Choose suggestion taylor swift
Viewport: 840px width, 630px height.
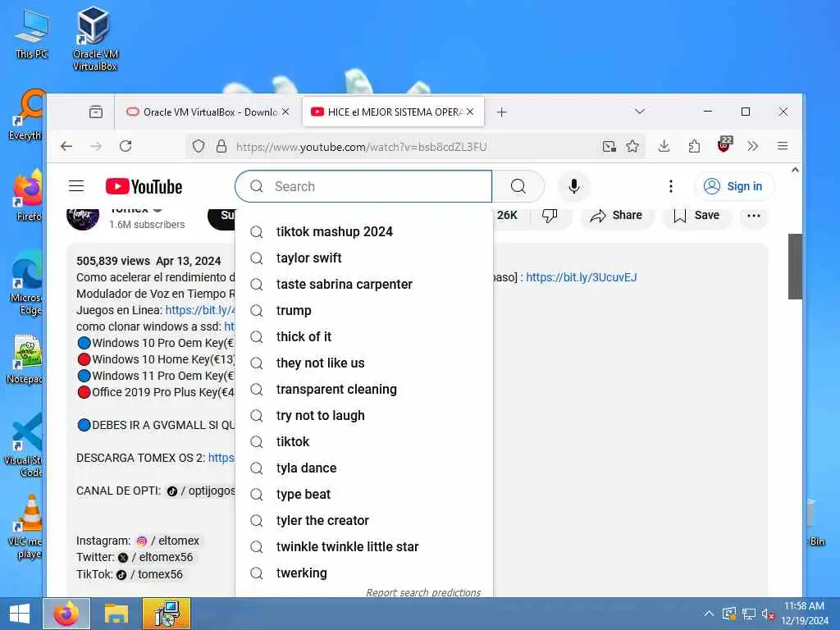click(x=364, y=258)
